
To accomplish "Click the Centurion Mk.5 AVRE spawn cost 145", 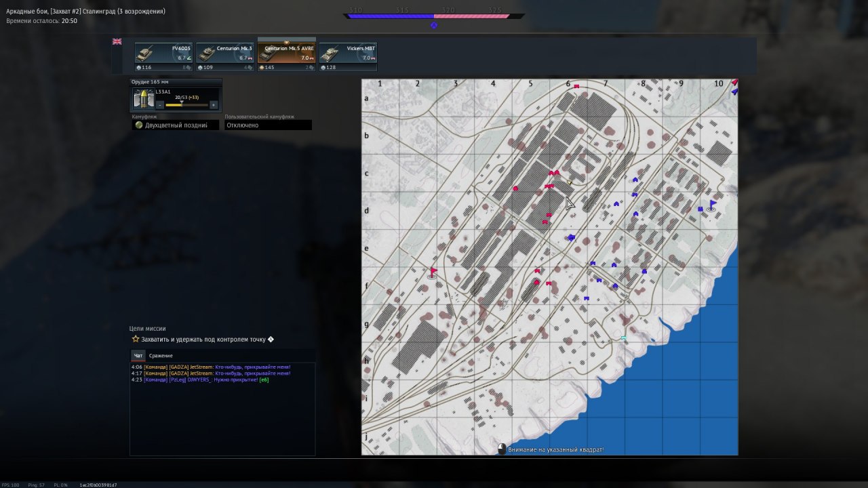I will tap(270, 68).
